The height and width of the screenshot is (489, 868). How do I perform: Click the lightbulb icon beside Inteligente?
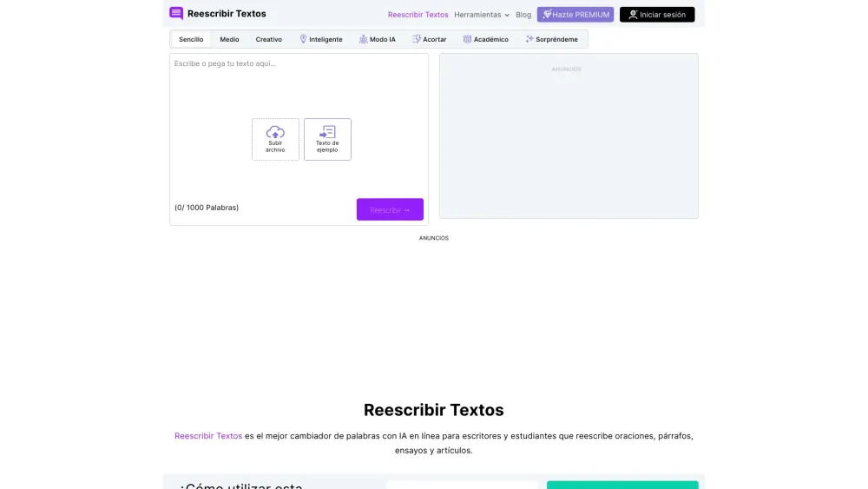[x=303, y=39]
